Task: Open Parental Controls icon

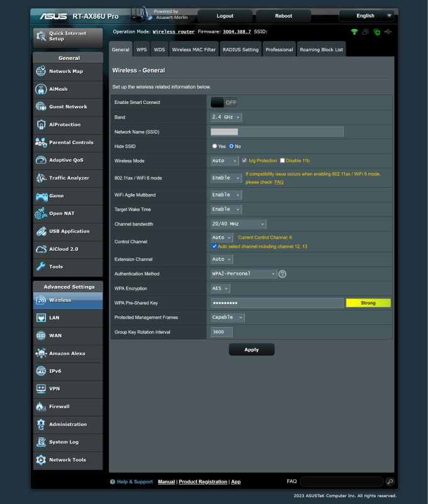Action: click(x=41, y=142)
